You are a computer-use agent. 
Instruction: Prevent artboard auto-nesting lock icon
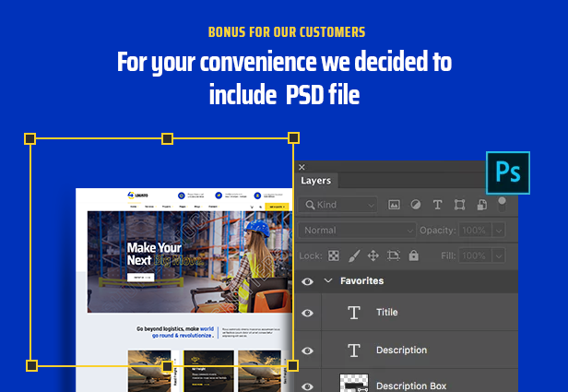tap(394, 255)
